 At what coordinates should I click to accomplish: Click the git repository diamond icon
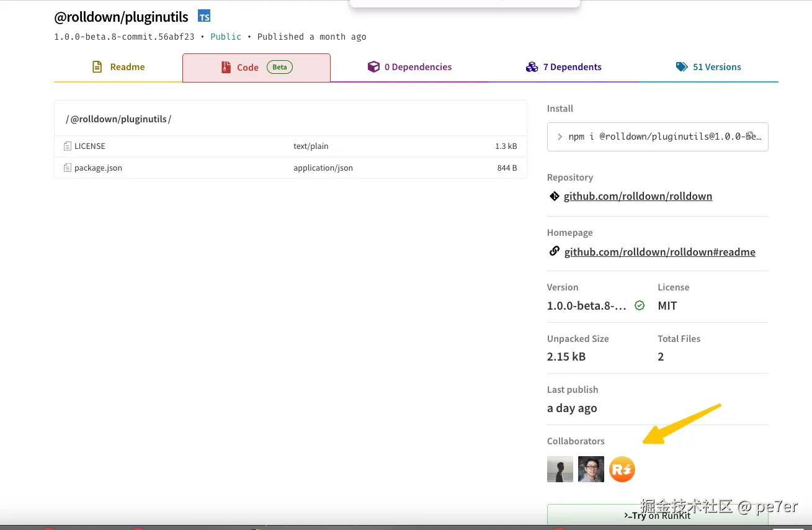pyautogui.click(x=555, y=196)
